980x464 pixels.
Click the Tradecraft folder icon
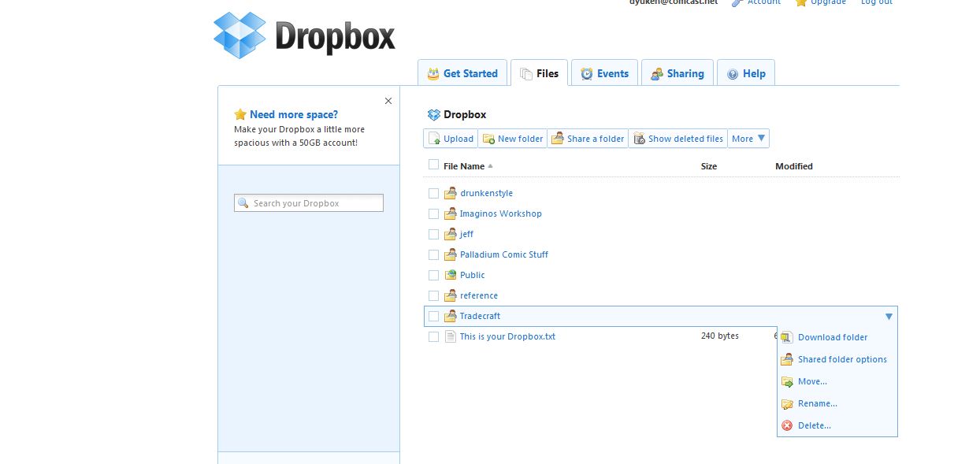[x=451, y=316]
